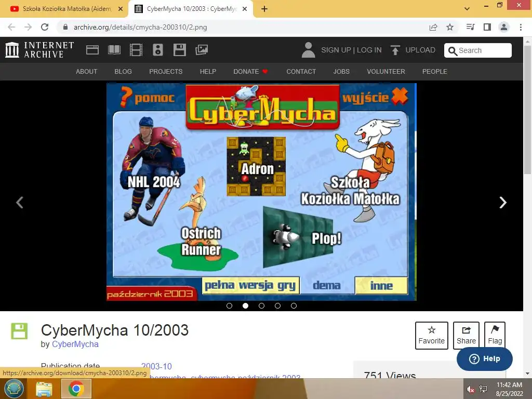Open the Video (film strip) media icon
The width and height of the screenshot is (532, 399).
pyautogui.click(x=136, y=50)
